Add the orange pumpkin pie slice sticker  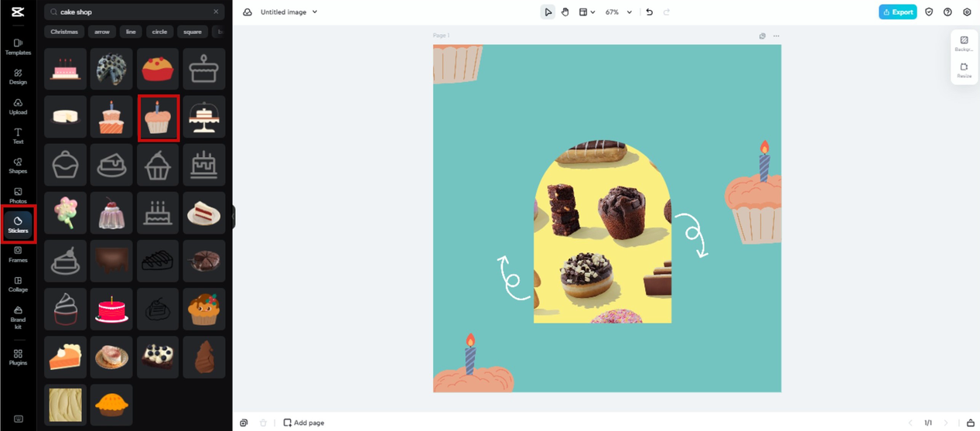[65, 357]
